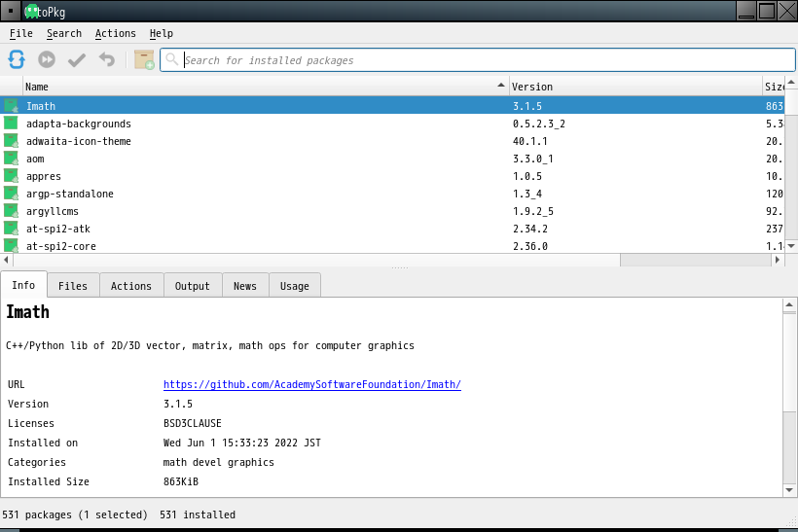Click the adwaita-icon-theme package status icon
The height and width of the screenshot is (532, 798).
[12, 141]
